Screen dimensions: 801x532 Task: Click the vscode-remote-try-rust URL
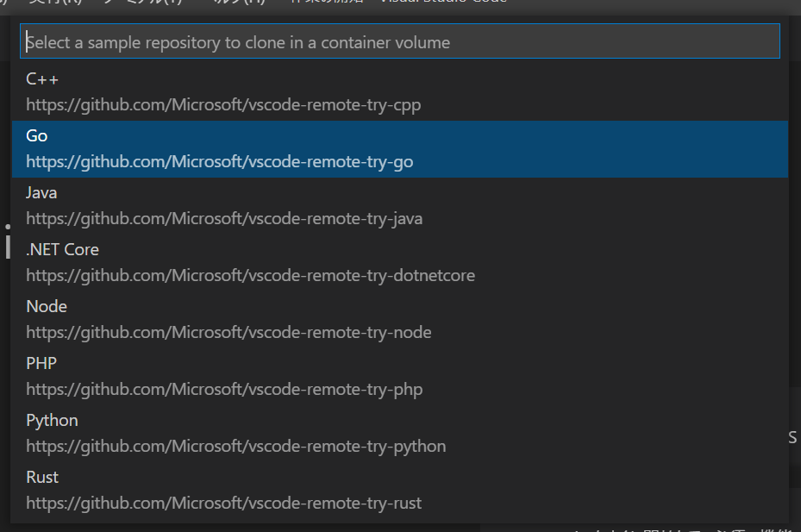click(224, 504)
